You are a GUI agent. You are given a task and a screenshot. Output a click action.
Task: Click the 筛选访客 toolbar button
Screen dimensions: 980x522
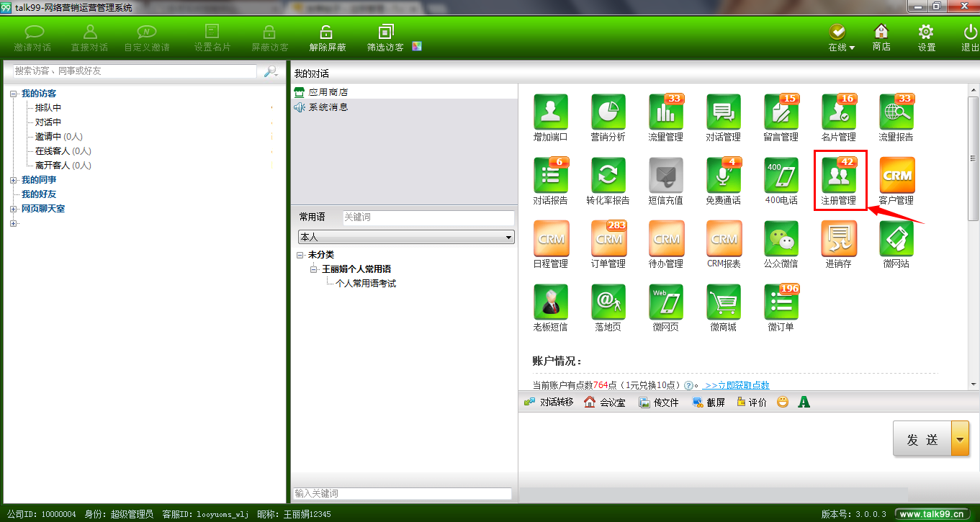coord(385,38)
